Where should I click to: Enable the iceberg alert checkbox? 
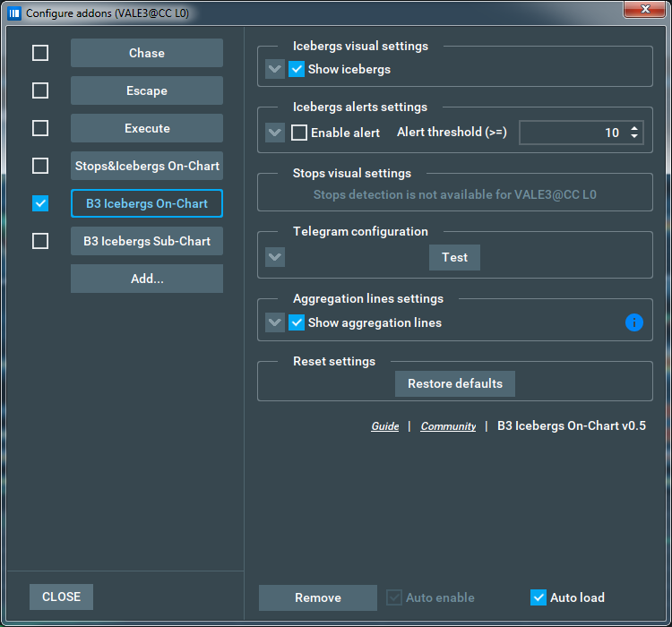click(299, 133)
